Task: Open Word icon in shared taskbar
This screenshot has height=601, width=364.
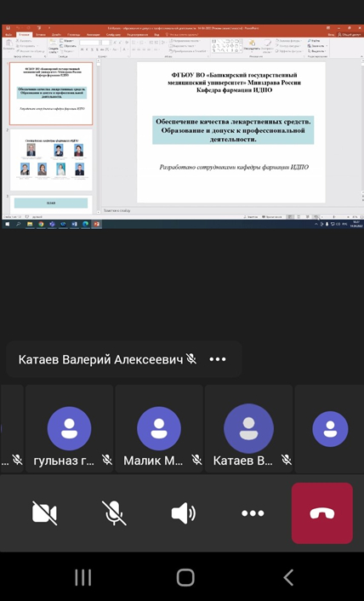Action: point(74,224)
